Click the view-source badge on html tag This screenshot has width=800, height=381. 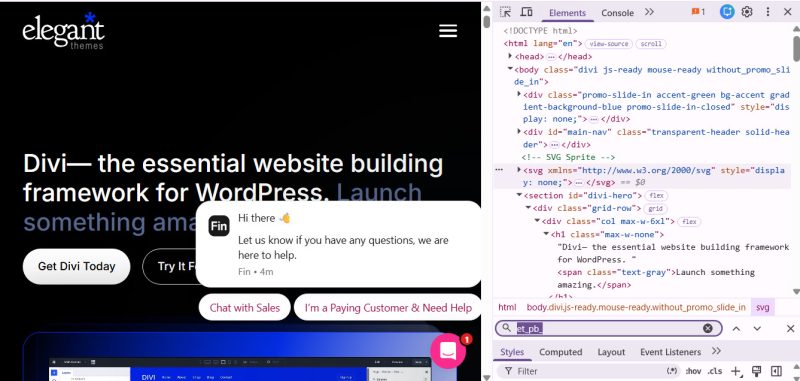(609, 44)
